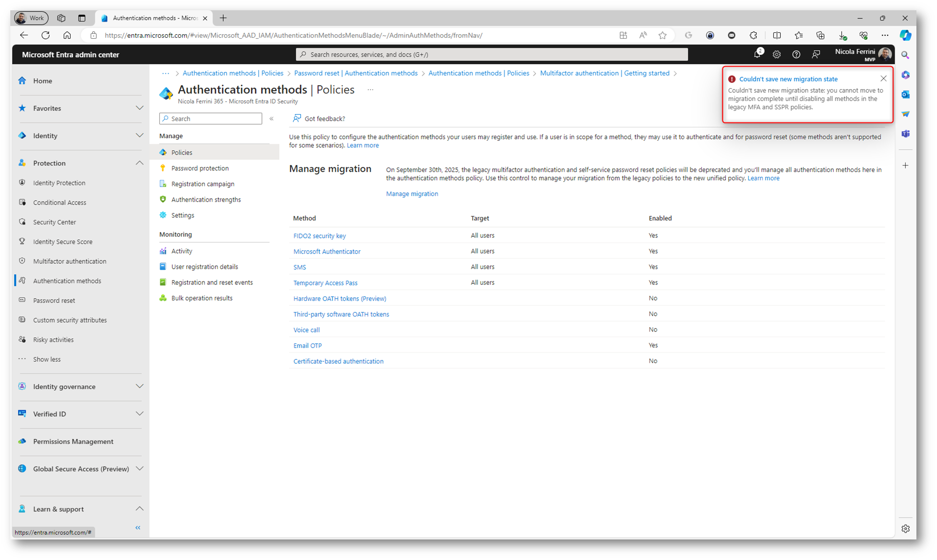Add this page to browser favorites

(662, 35)
